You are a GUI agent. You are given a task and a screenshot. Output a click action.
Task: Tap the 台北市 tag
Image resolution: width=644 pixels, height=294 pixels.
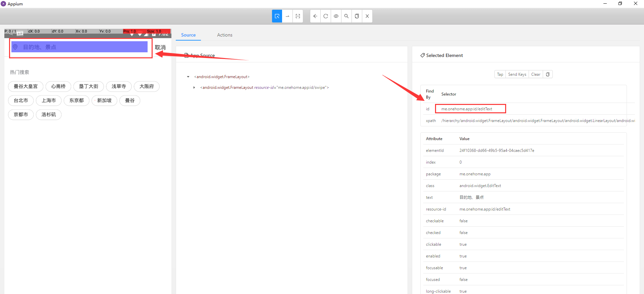(21, 101)
